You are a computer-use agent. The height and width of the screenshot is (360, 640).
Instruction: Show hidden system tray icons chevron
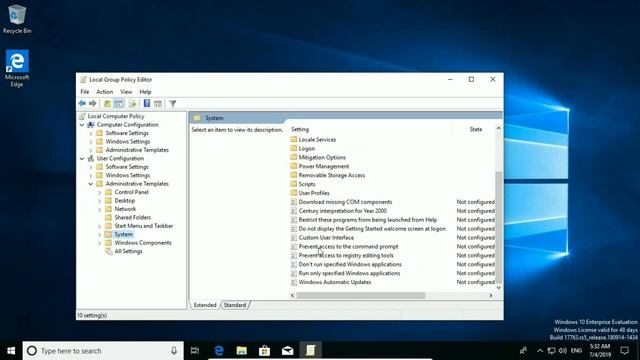tap(540, 351)
